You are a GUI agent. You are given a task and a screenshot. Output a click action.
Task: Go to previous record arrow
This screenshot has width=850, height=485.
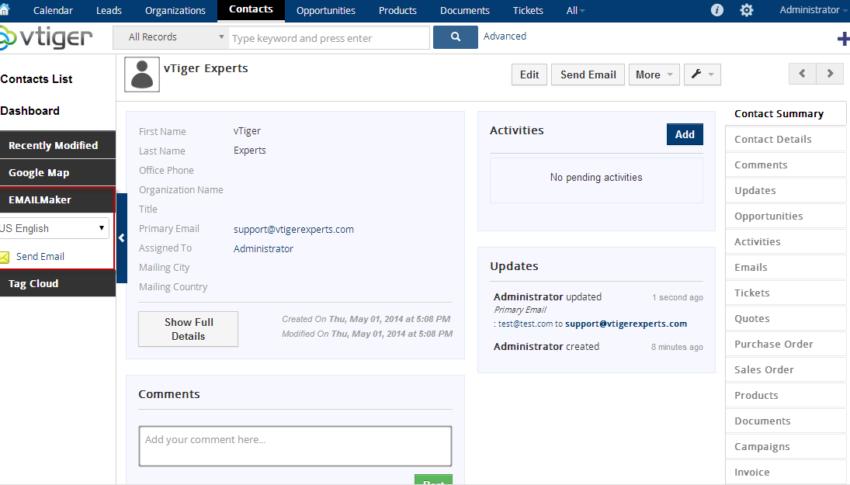[802, 73]
